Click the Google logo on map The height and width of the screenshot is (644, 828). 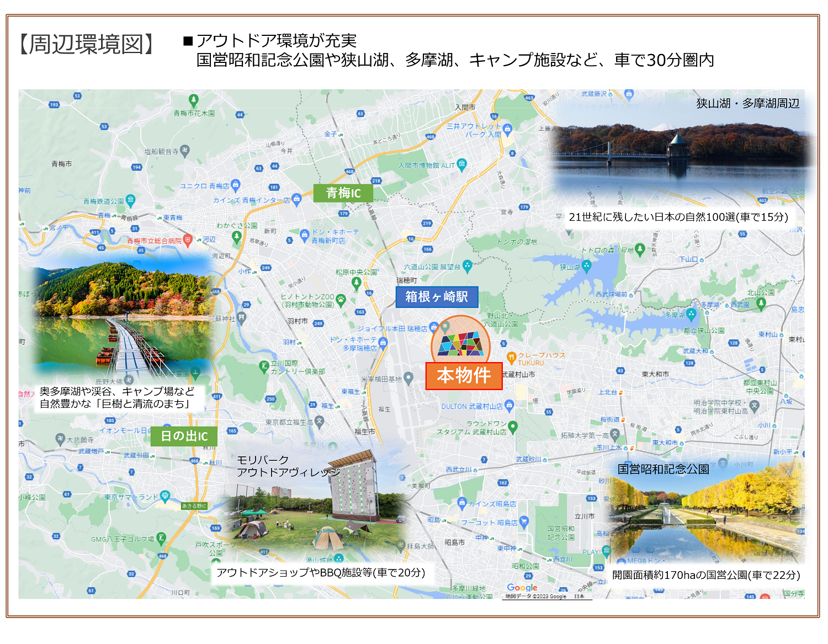tap(522, 588)
